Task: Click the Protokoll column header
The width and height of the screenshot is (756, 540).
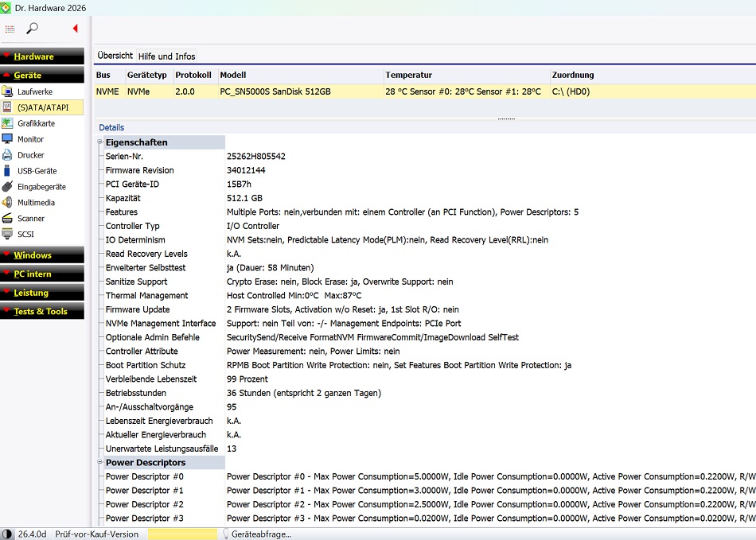Action: pos(196,75)
